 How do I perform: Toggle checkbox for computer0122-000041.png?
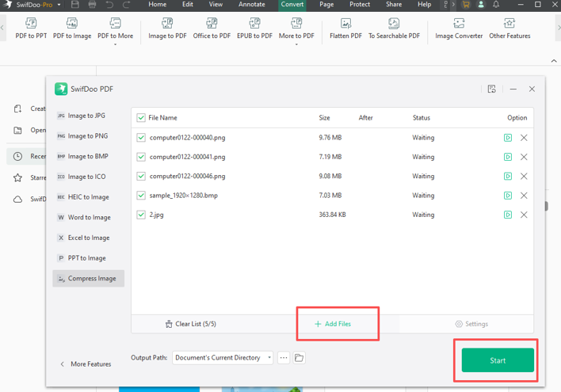[141, 157]
